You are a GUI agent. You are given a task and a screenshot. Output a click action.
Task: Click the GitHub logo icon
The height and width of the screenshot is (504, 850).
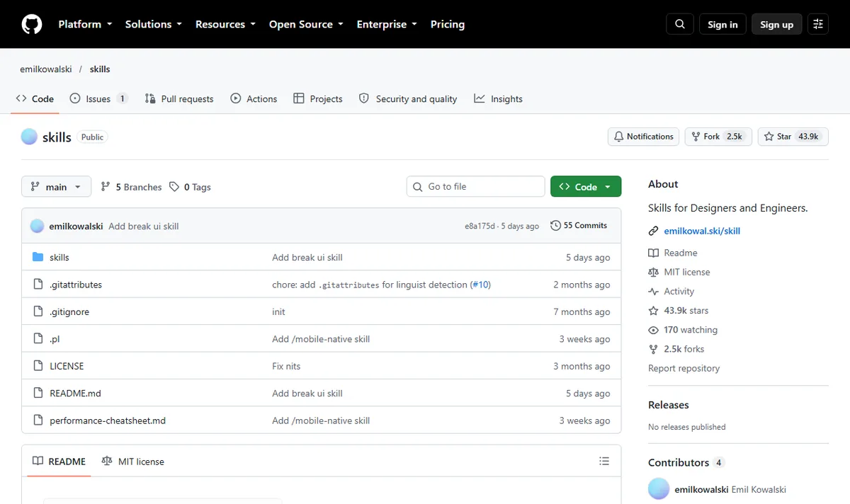(32, 24)
